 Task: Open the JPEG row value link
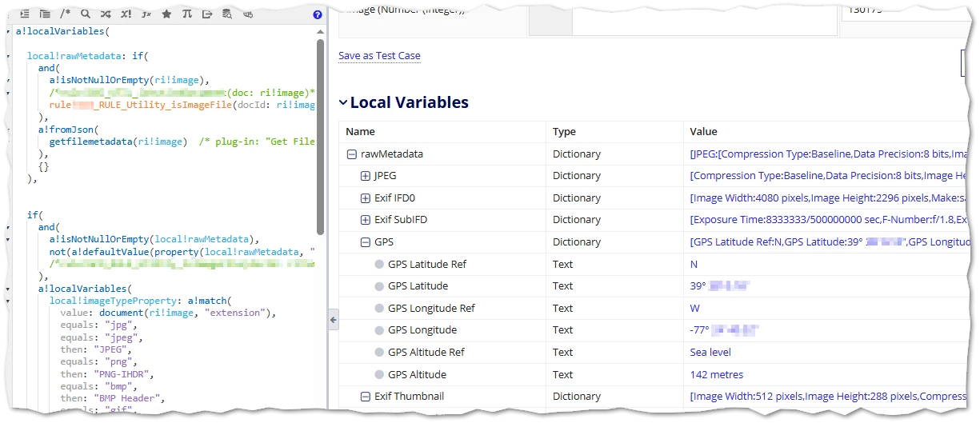(830, 176)
